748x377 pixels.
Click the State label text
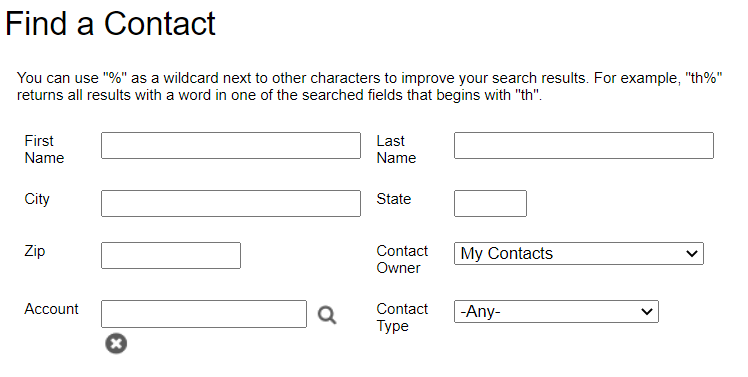tap(394, 199)
